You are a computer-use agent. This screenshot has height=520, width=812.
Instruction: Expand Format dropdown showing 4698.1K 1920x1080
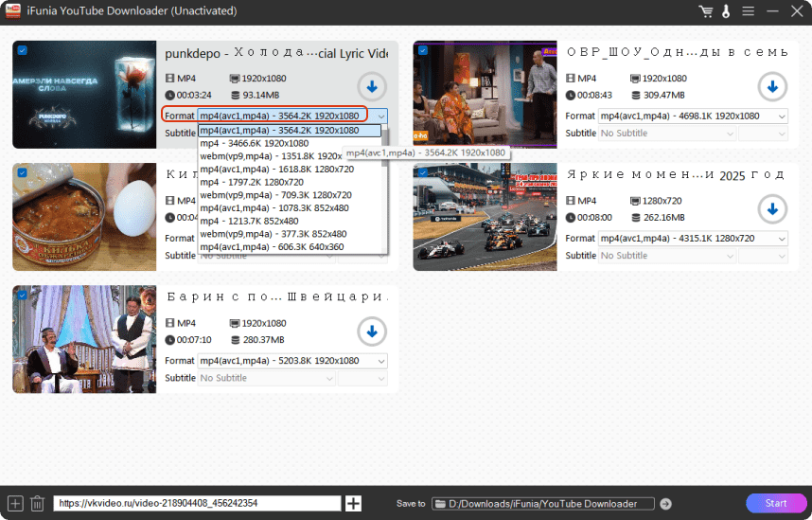[693, 116]
